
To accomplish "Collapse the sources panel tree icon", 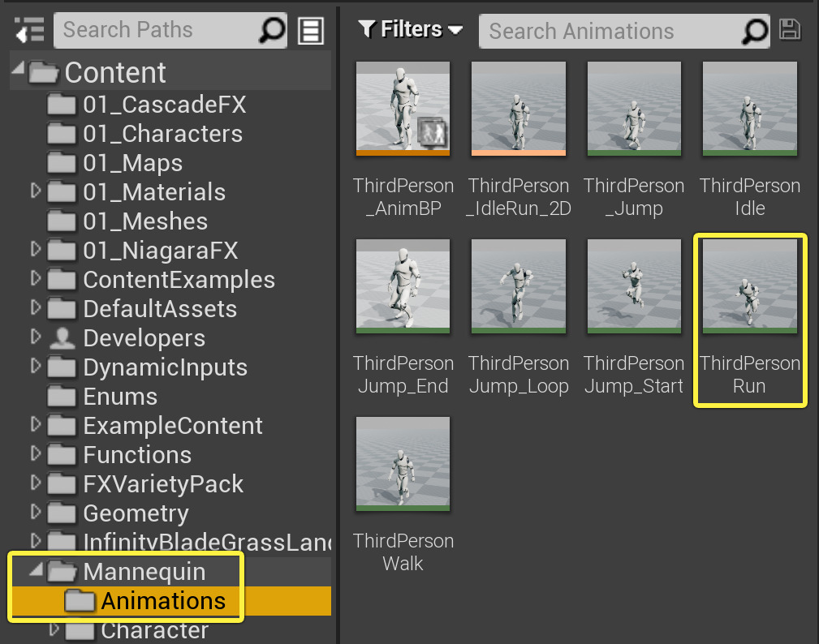I will (x=28, y=31).
